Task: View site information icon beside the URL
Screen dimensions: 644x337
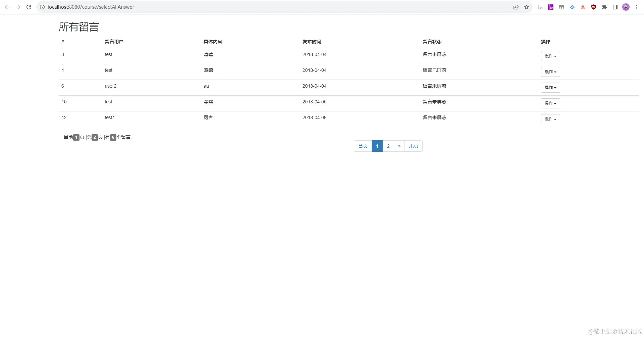Action: click(x=42, y=7)
